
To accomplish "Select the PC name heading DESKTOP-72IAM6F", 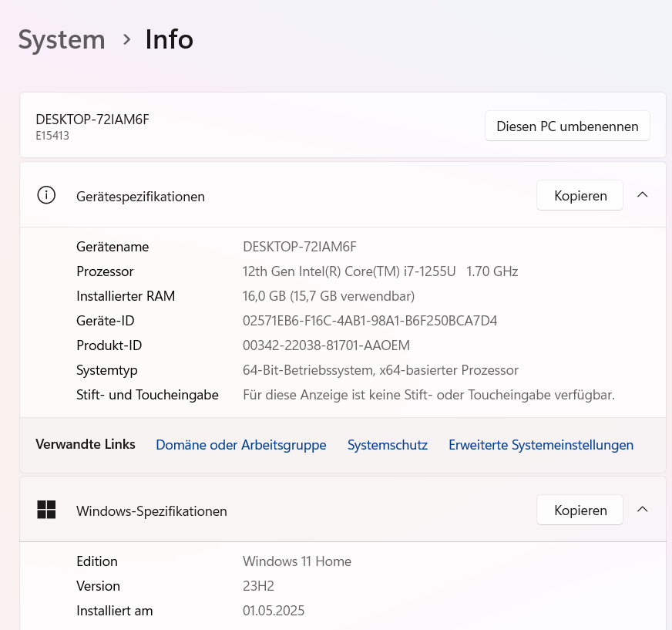I will (x=92, y=120).
